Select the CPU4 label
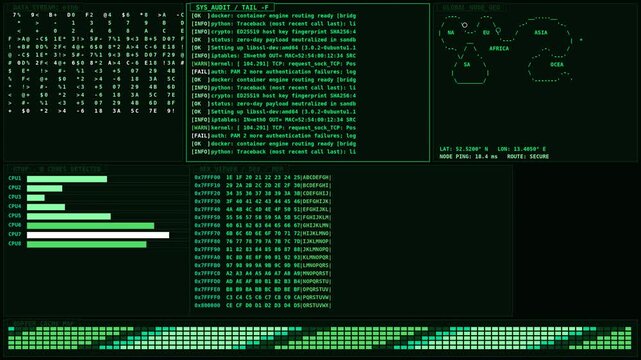Viewport: 641px width, 360px height. pyautogui.click(x=15, y=206)
